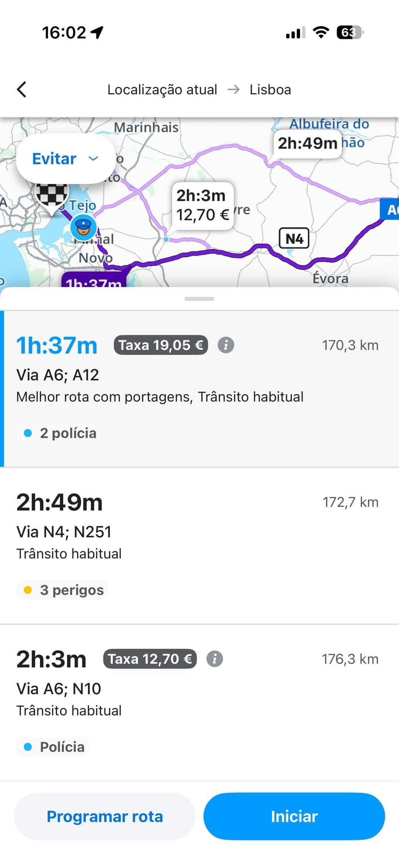Image resolution: width=399 pixels, height=868 pixels.
Task: Tap the battery indicator in status bar
Action: [x=349, y=33]
